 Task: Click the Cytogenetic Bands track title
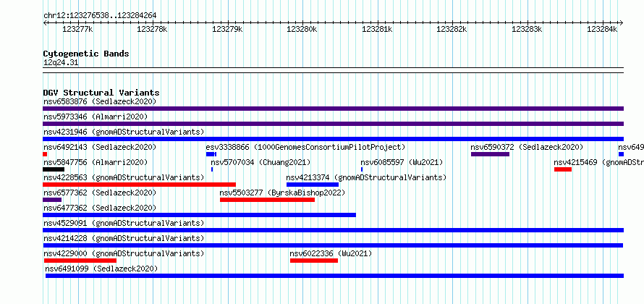pos(86,54)
